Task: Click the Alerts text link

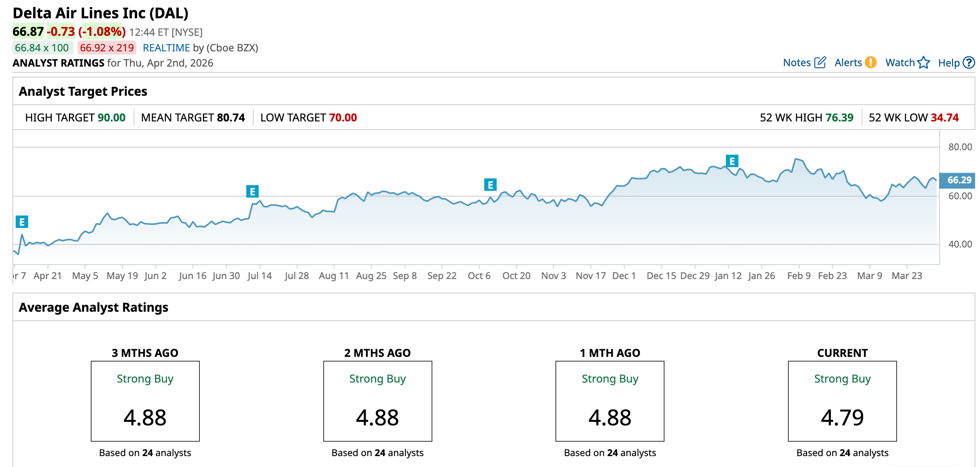Action: pos(848,63)
